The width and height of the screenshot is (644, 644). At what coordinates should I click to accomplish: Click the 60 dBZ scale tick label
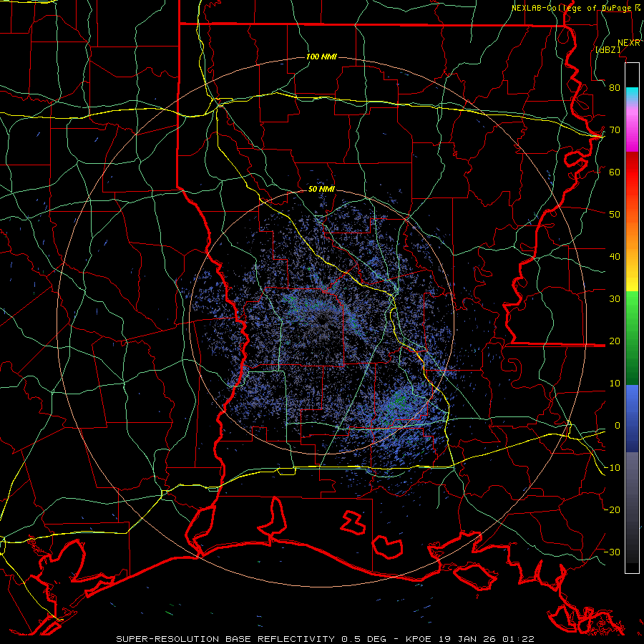pyautogui.click(x=615, y=172)
